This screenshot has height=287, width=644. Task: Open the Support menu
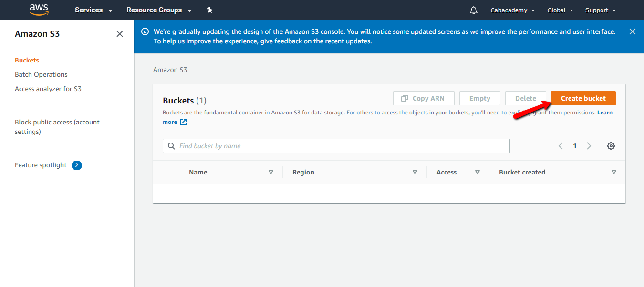pos(601,10)
